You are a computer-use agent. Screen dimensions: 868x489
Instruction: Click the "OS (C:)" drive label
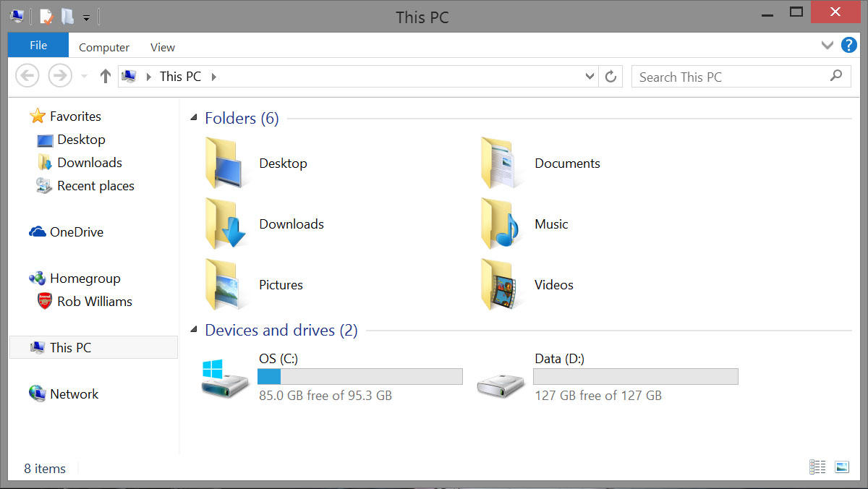click(x=278, y=359)
